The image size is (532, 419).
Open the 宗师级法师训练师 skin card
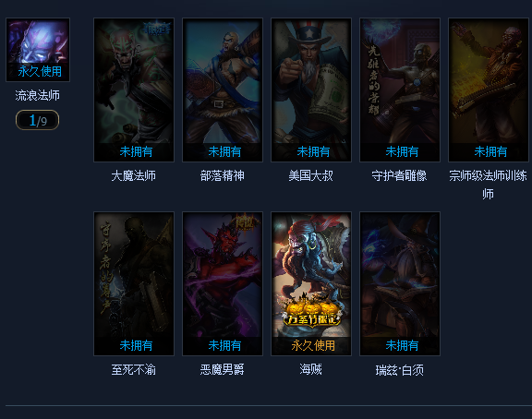tap(489, 90)
